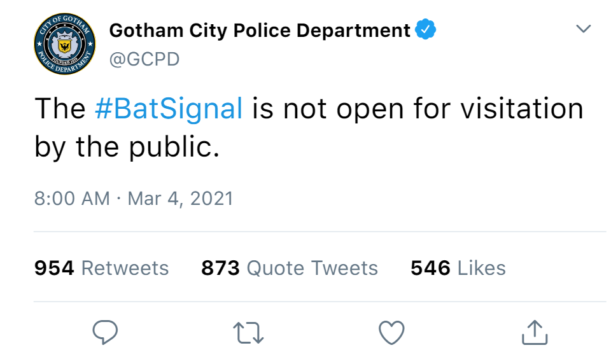View the 873 Quote Tweets list
This screenshot has height=364, width=611.
290,268
